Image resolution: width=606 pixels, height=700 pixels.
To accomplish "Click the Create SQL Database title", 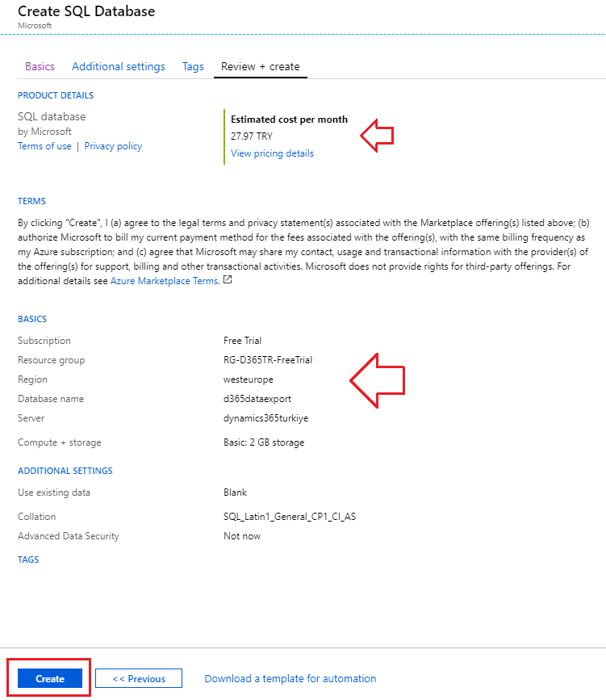I will [x=86, y=11].
